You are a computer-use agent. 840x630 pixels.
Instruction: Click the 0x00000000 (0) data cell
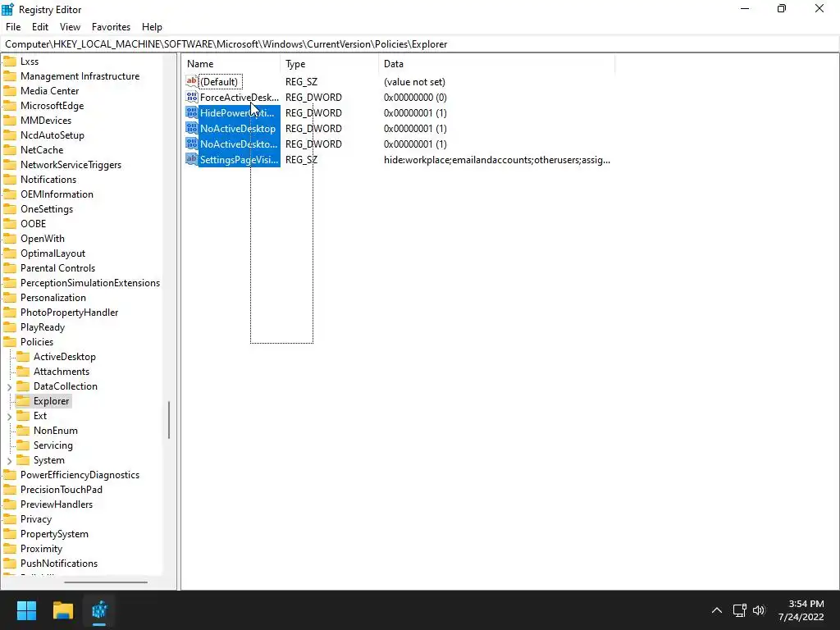pyautogui.click(x=415, y=98)
